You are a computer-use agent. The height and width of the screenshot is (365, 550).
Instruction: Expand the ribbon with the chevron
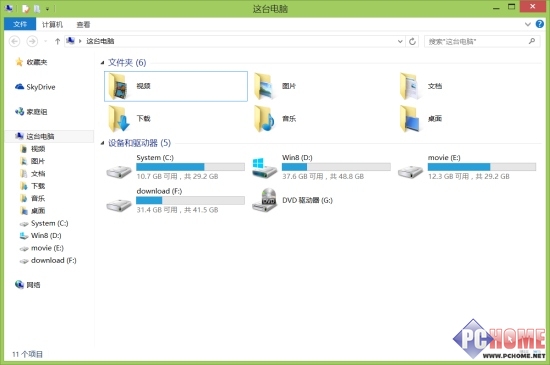(x=528, y=24)
